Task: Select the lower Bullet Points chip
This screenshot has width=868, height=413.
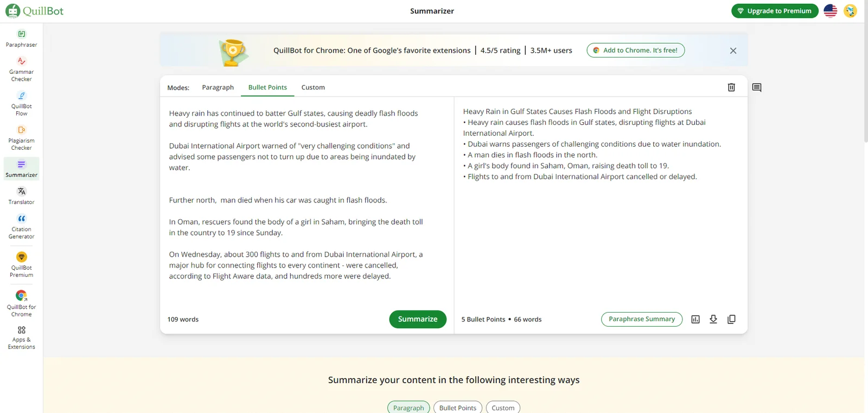Action: pyautogui.click(x=458, y=408)
